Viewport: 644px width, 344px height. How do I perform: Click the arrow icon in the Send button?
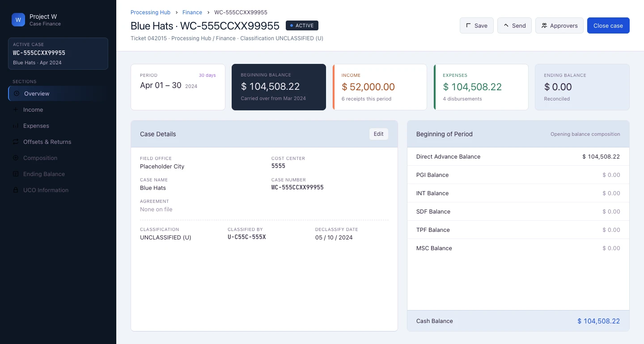(x=506, y=26)
